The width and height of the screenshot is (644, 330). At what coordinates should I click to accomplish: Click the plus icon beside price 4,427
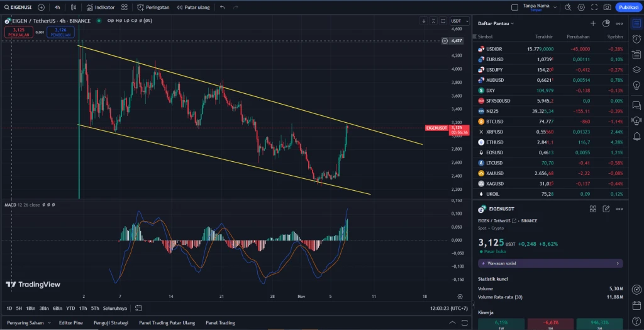(445, 41)
